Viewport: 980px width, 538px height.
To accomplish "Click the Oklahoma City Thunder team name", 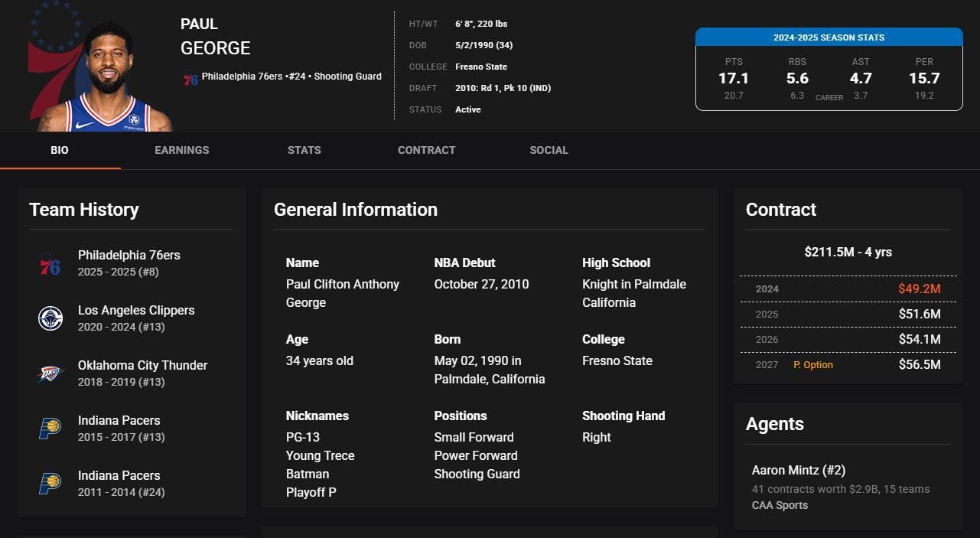I will click(x=142, y=365).
